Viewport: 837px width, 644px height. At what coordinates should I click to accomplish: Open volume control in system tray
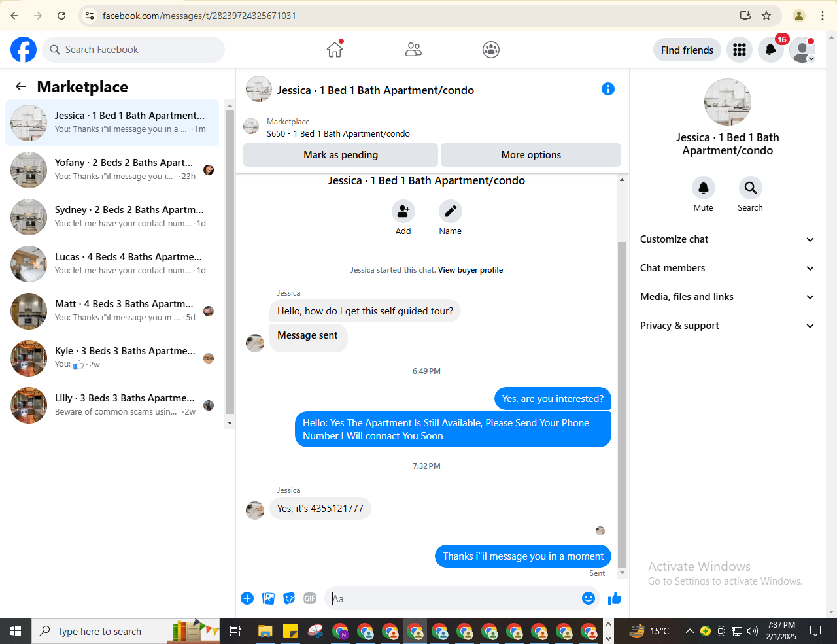[x=753, y=631]
